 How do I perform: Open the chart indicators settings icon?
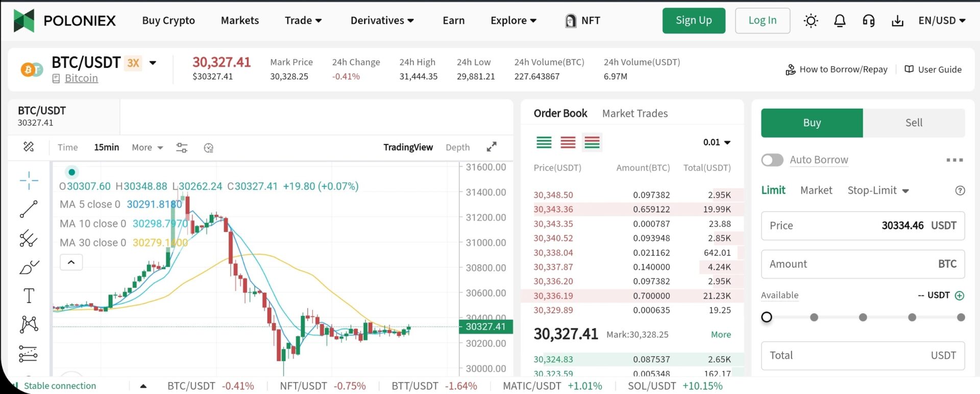pyautogui.click(x=182, y=148)
